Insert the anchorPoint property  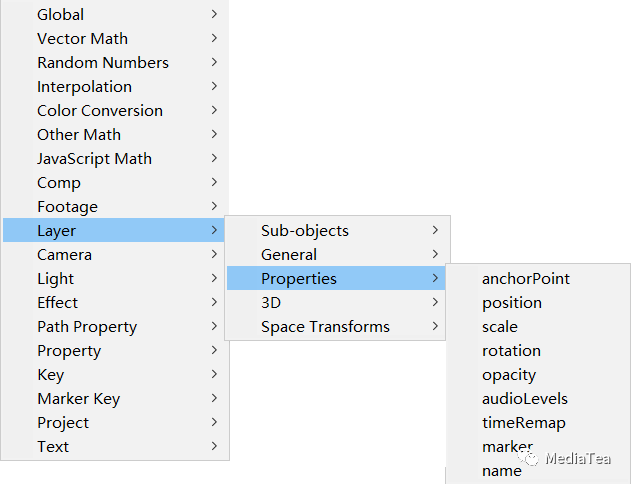click(x=525, y=279)
